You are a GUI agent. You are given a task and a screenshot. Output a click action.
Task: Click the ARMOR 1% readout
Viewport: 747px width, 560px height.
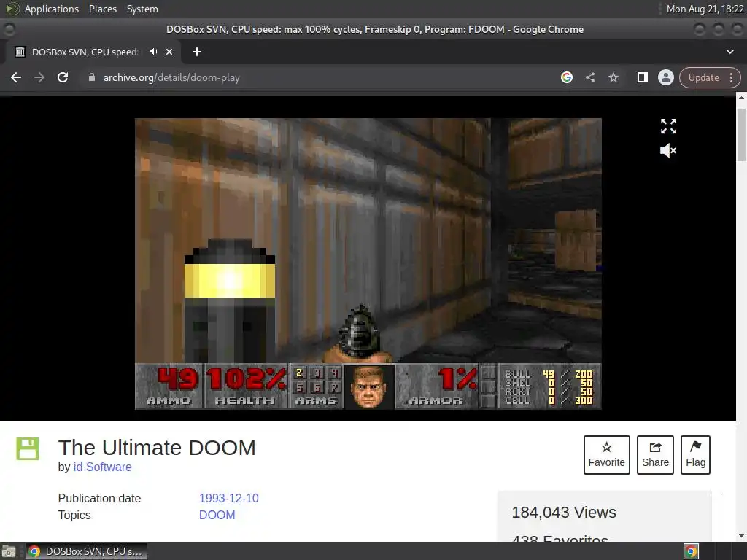[437, 386]
